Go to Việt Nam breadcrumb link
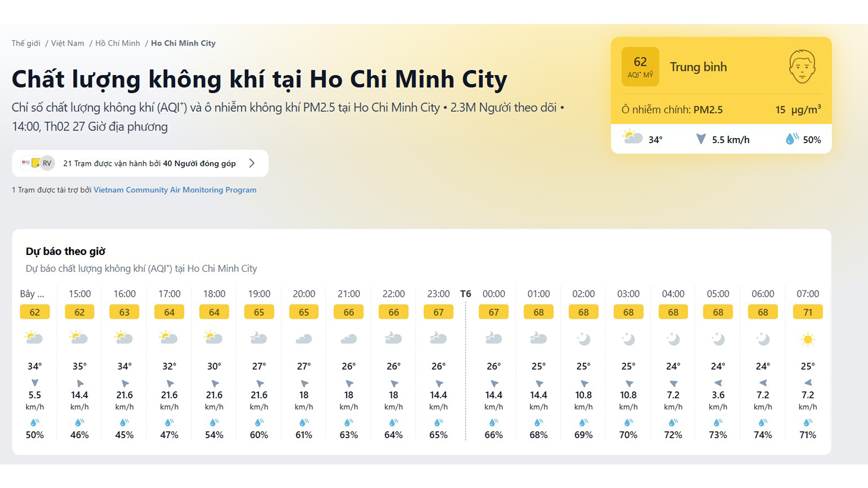The image size is (868, 488). [x=67, y=43]
